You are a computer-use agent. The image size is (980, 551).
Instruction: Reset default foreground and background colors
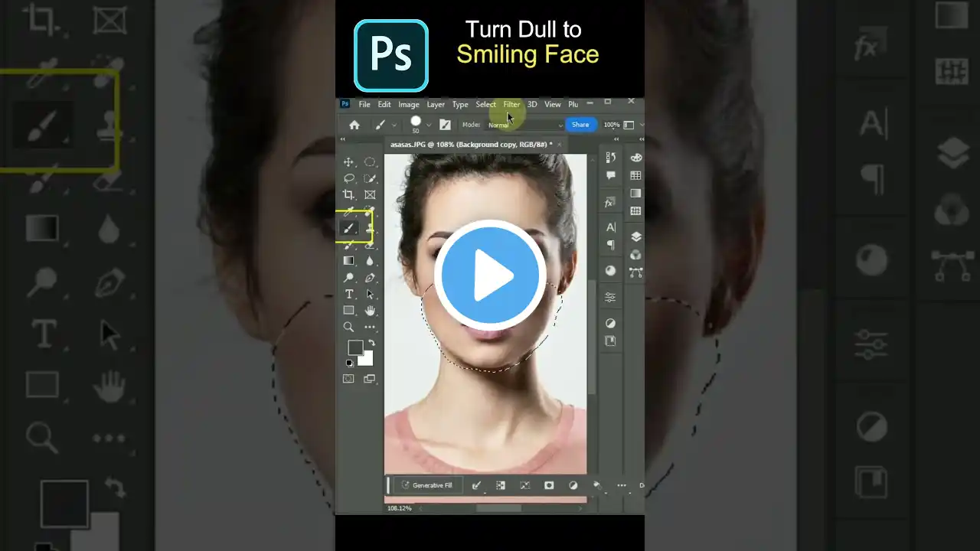coord(349,363)
